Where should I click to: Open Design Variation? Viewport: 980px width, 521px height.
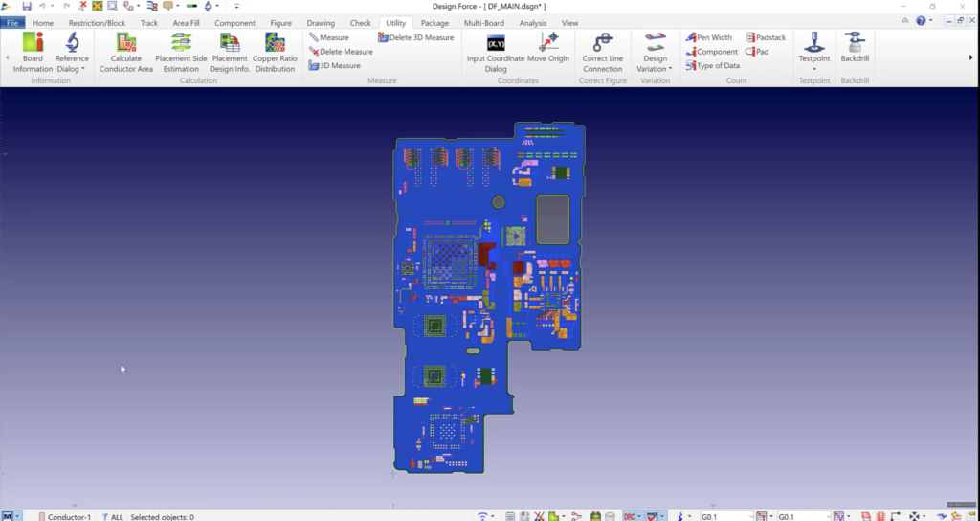(655, 53)
